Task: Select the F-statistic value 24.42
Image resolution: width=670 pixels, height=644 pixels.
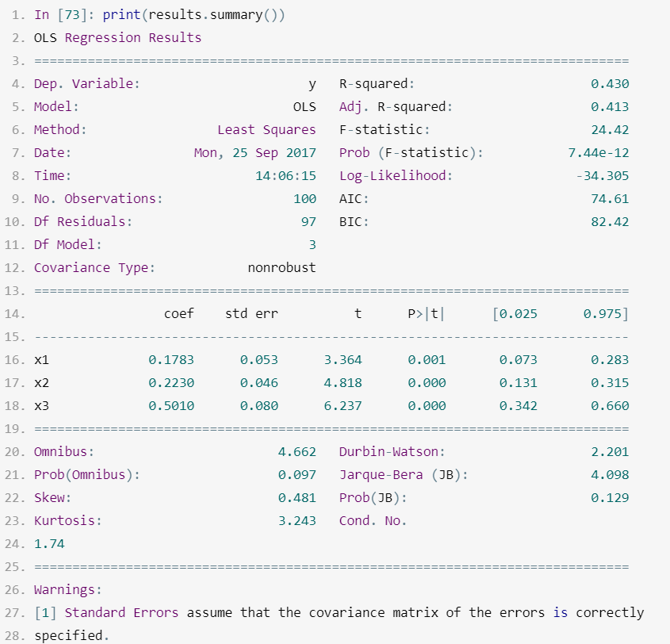Action: [610, 130]
